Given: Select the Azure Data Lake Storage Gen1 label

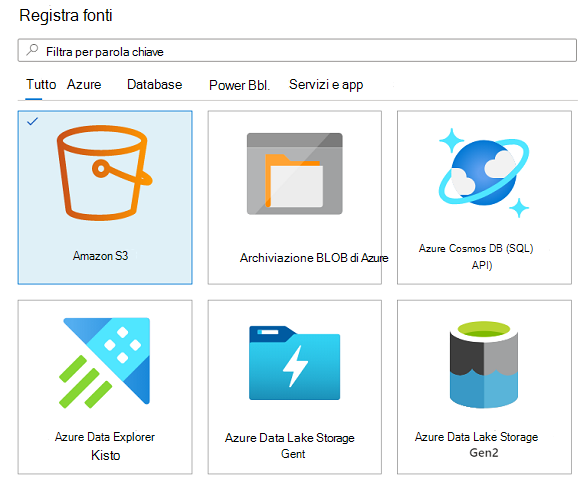Looking at the screenshot, I should point(290,446).
